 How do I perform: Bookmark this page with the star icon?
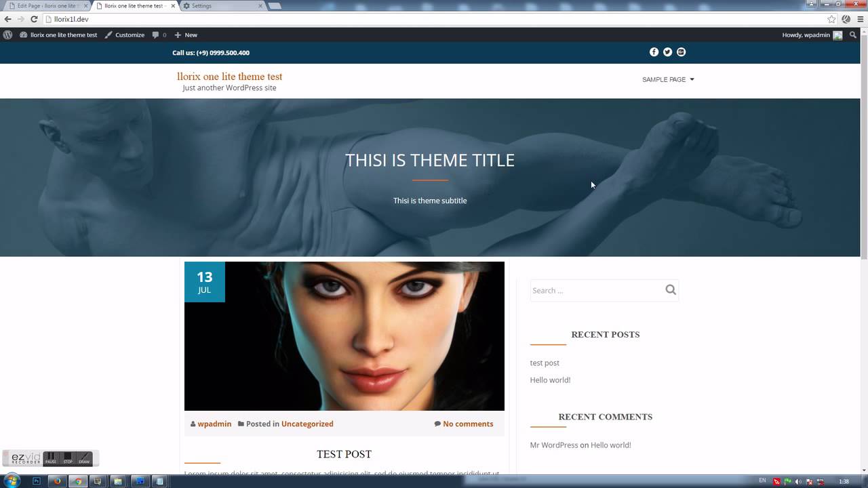(x=831, y=19)
